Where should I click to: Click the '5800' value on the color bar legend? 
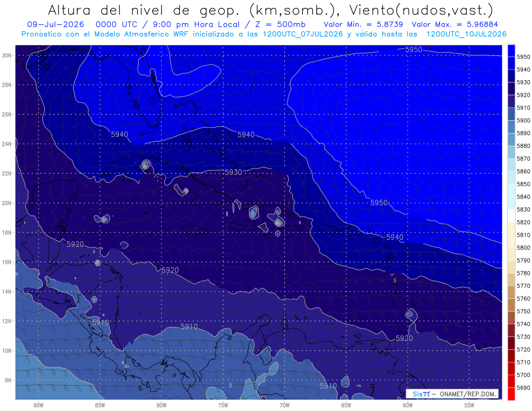click(523, 247)
